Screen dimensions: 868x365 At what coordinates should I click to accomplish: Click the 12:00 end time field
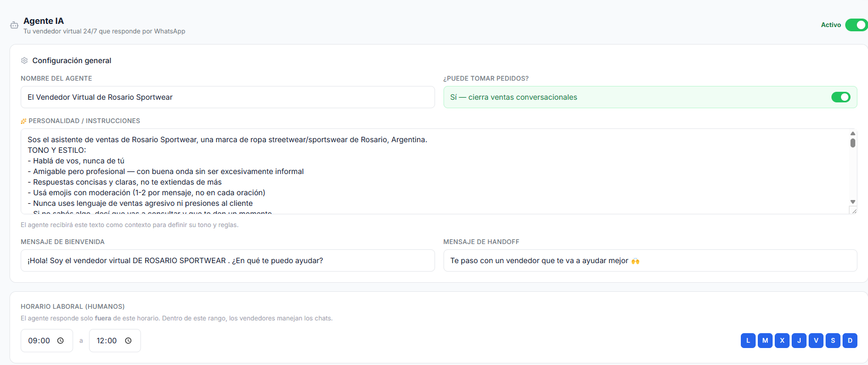(115, 341)
